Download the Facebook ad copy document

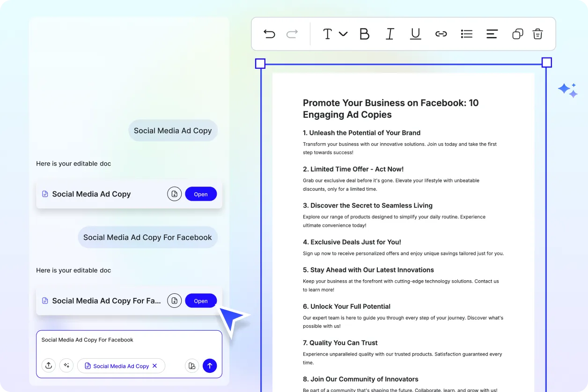pyautogui.click(x=174, y=301)
